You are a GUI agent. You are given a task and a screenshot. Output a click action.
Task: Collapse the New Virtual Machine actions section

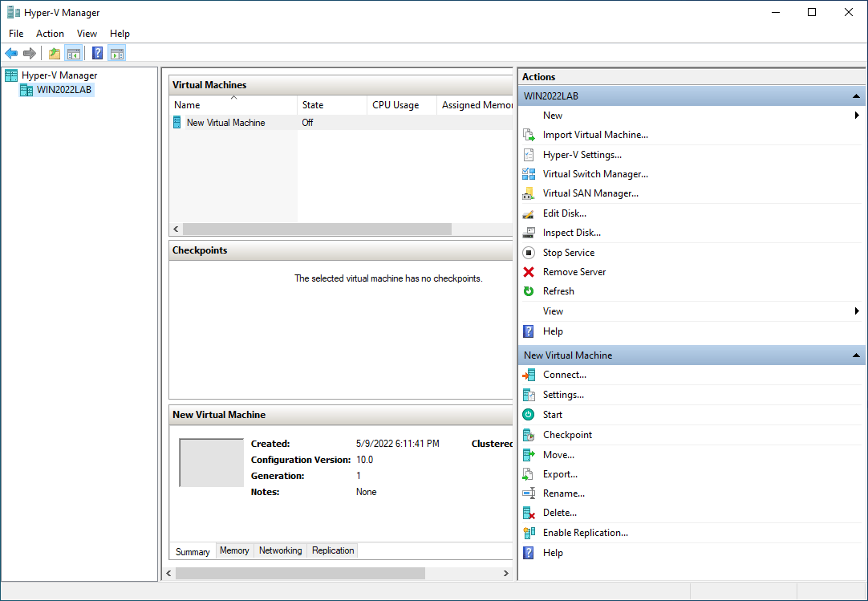(x=856, y=355)
